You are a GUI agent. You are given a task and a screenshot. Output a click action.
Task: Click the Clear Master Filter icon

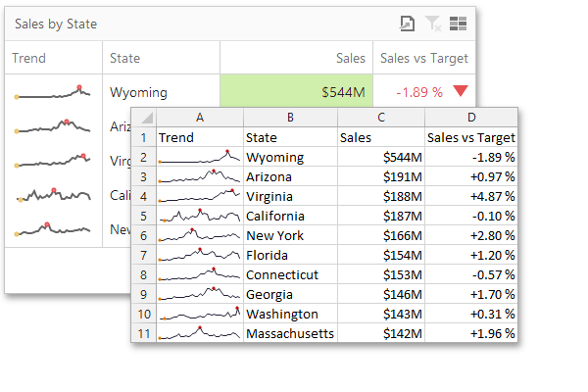pyautogui.click(x=433, y=24)
